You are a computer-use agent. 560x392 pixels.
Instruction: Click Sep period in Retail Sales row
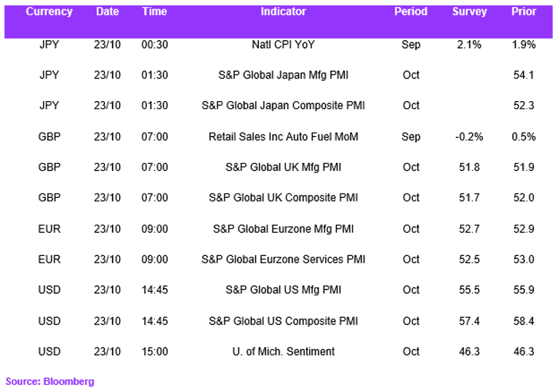[x=411, y=137]
